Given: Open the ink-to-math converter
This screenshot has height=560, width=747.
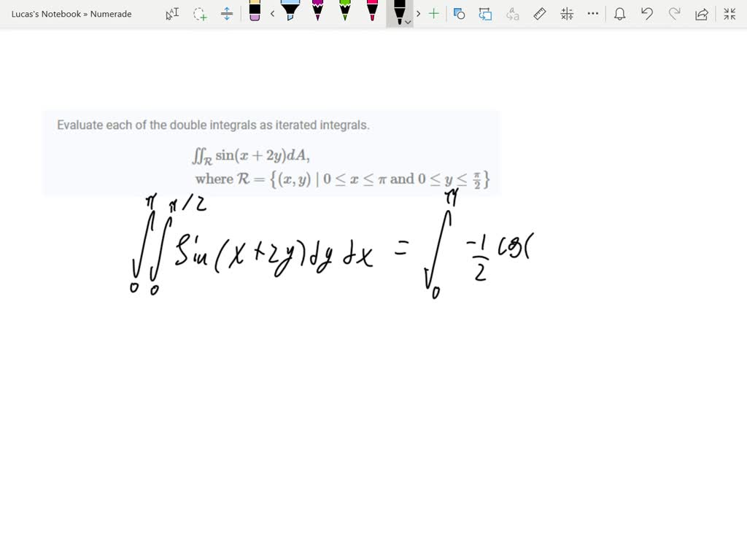Looking at the screenshot, I should [566, 13].
